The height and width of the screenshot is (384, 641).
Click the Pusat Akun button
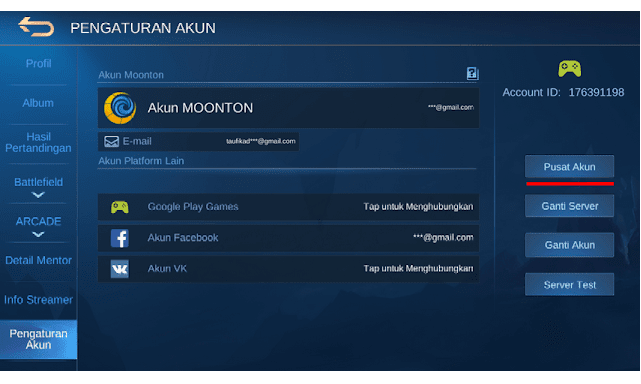click(x=569, y=166)
